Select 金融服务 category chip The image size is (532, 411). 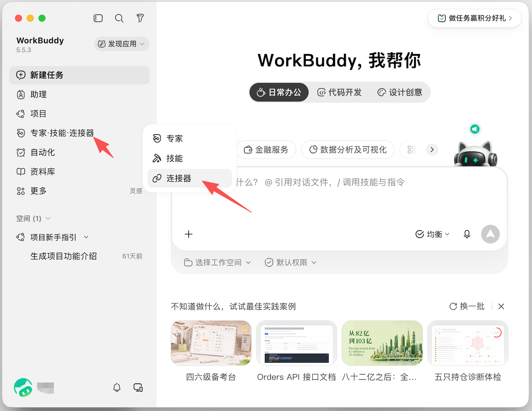point(266,150)
